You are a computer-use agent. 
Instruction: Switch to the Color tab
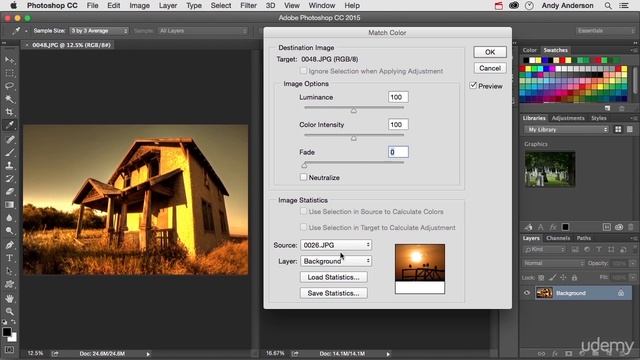[x=529, y=50]
